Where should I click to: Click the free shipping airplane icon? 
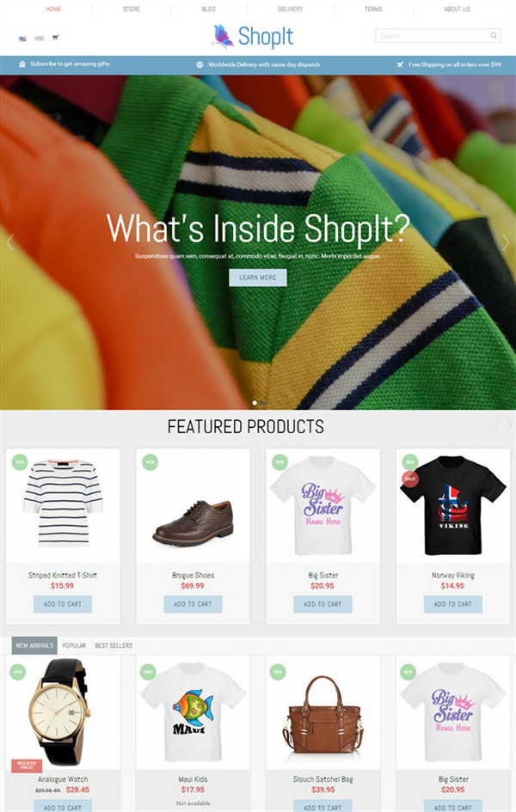400,64
